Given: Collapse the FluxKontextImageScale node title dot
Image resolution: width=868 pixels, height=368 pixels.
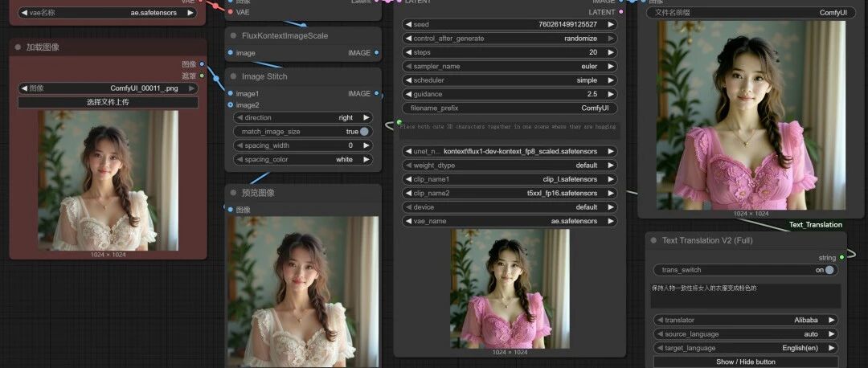Looking at the screenshot, I should pyautogui.click(x=233, y=35).
